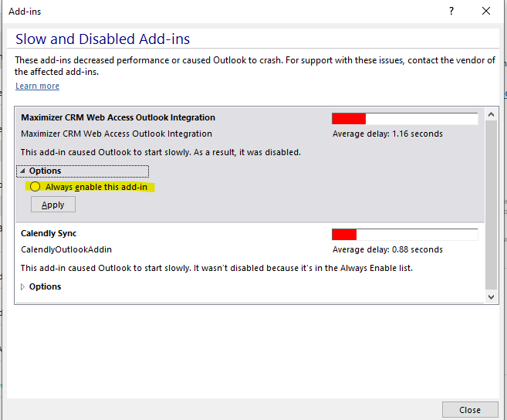Click the Slow and Disabled Add-ins heading
This screenshot has height=420, width=507.
(103, 39)
